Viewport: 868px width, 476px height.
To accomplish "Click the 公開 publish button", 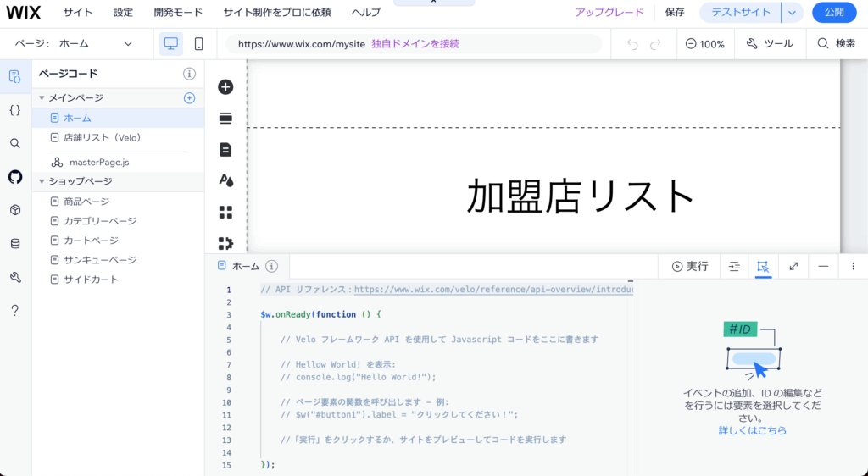I will coord(834,12).
